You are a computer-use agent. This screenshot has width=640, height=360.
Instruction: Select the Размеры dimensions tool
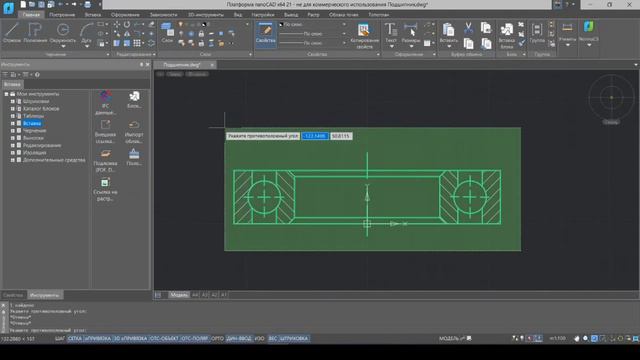[411, 33]
